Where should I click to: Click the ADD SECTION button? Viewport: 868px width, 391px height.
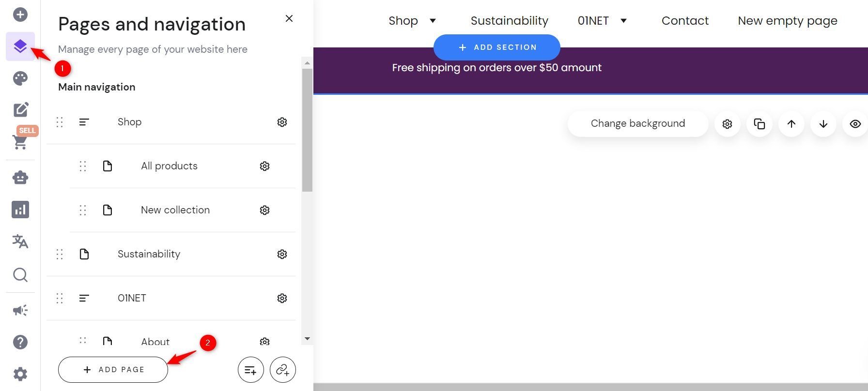pos(497,47)
